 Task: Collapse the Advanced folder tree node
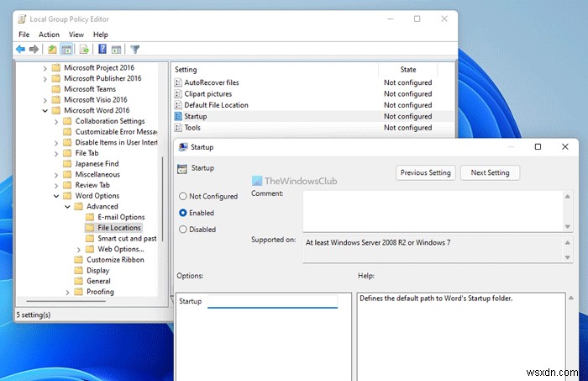[66, 206]
